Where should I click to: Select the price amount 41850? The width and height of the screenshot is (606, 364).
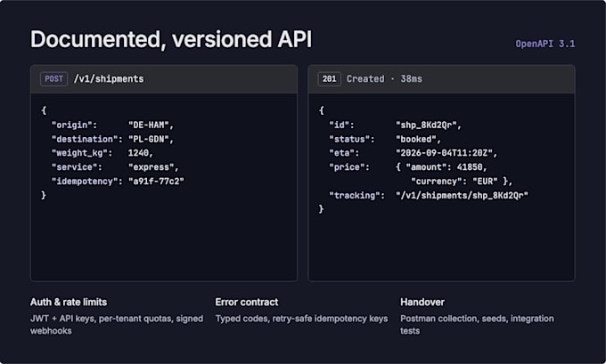470,167
